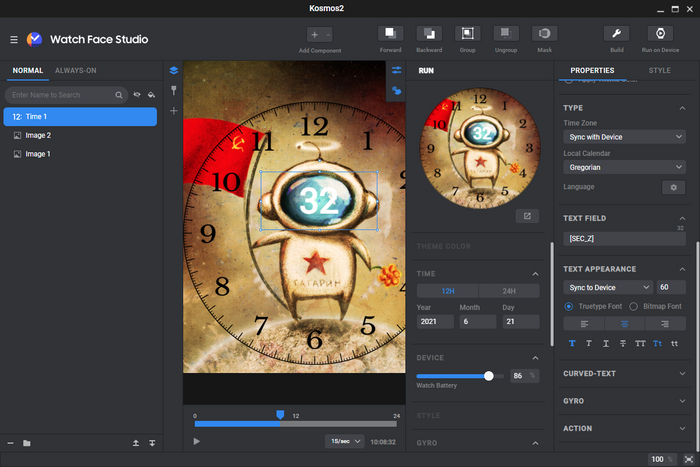Adjust the Watch Battery slider
This screenshot has height=467, width=700.
[x=489, y=376]
